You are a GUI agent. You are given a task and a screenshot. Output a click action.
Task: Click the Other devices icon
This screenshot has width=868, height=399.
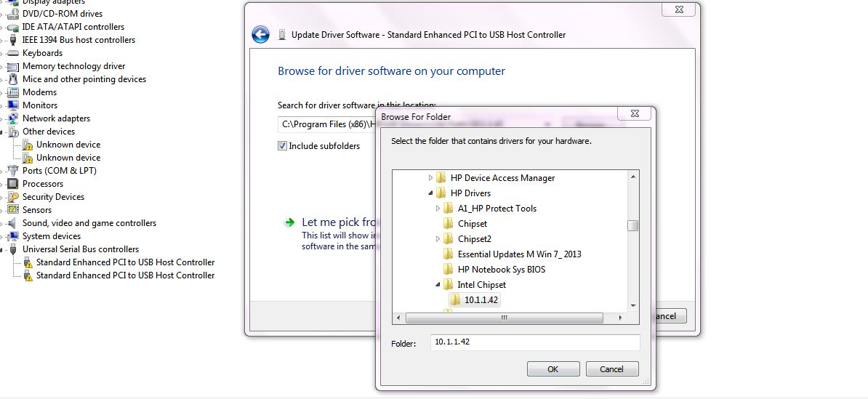point(13,132)
